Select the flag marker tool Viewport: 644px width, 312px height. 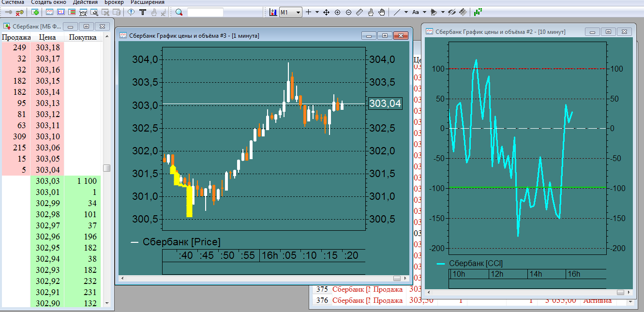click(x=434, y=12)
